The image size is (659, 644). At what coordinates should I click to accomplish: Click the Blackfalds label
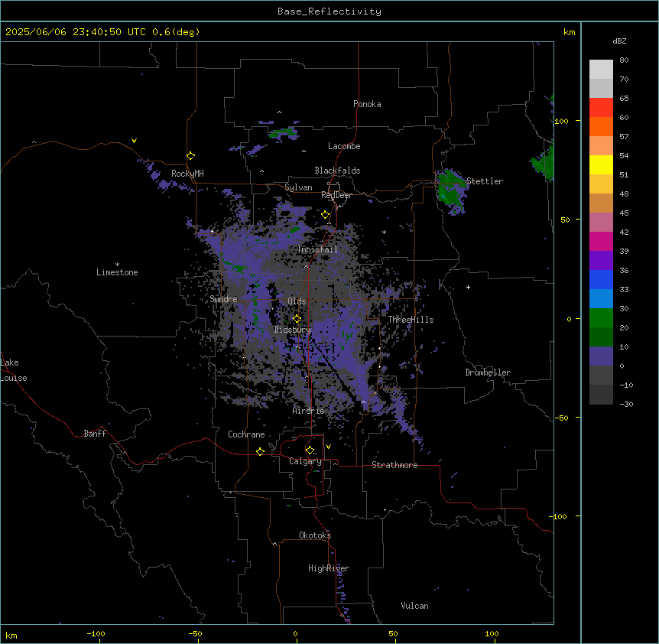[x=337, y=171]
